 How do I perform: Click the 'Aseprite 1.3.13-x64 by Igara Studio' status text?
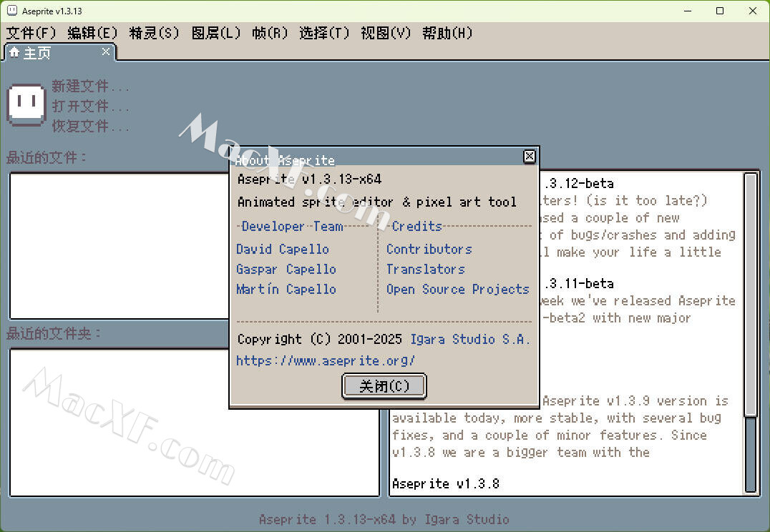[384, 519]
